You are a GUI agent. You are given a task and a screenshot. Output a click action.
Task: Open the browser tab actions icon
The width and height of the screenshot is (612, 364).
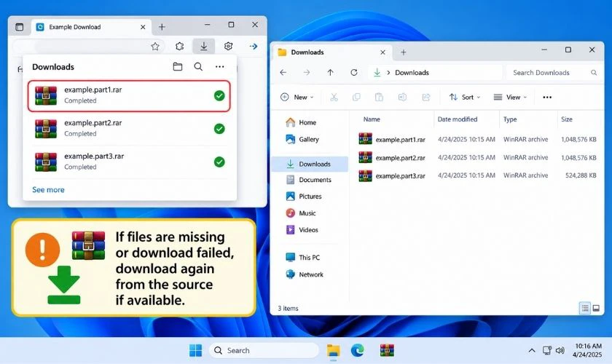19,27
